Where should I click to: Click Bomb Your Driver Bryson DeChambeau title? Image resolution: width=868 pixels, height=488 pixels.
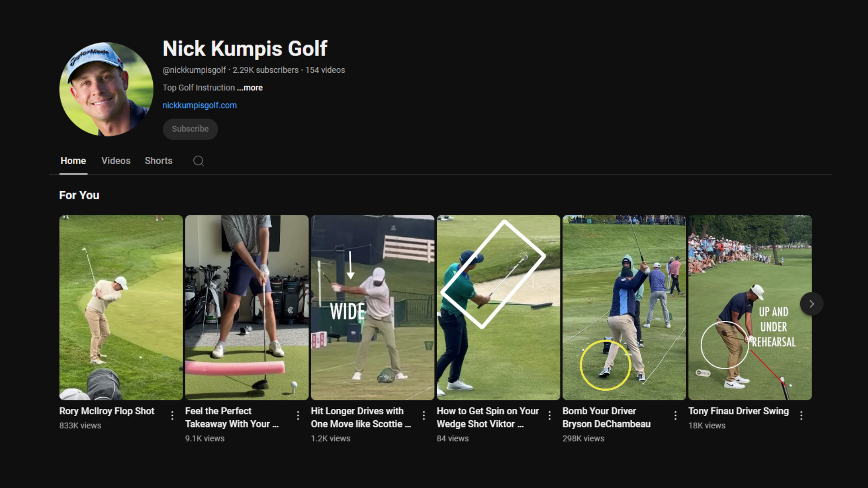click(606, 418)
